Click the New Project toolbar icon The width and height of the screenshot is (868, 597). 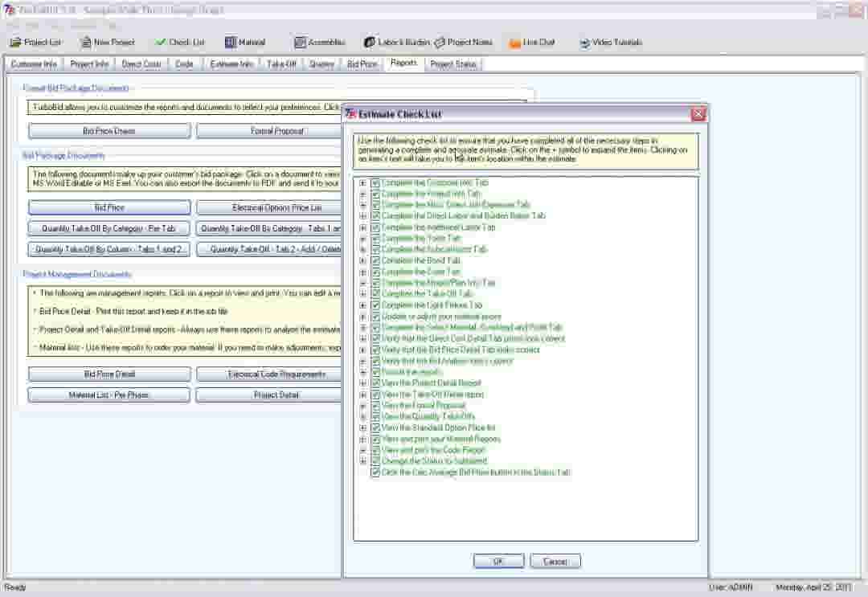(x=86, y=42)
